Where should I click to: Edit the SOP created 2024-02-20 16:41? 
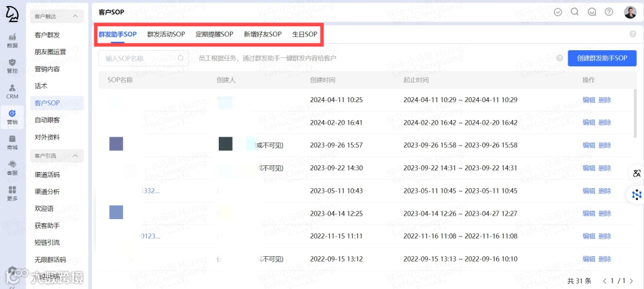[x=589, y=122]
